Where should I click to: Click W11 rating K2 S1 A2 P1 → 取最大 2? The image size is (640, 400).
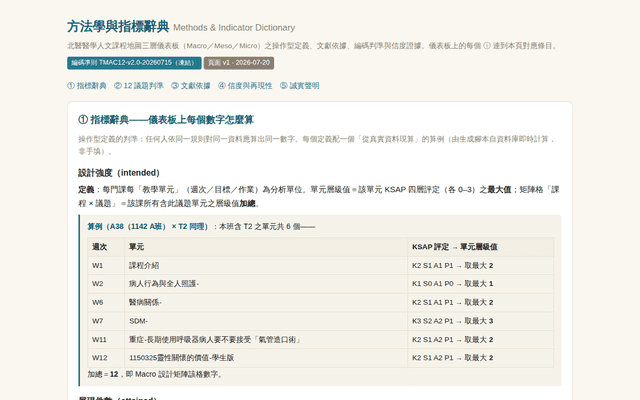(480, 340)
